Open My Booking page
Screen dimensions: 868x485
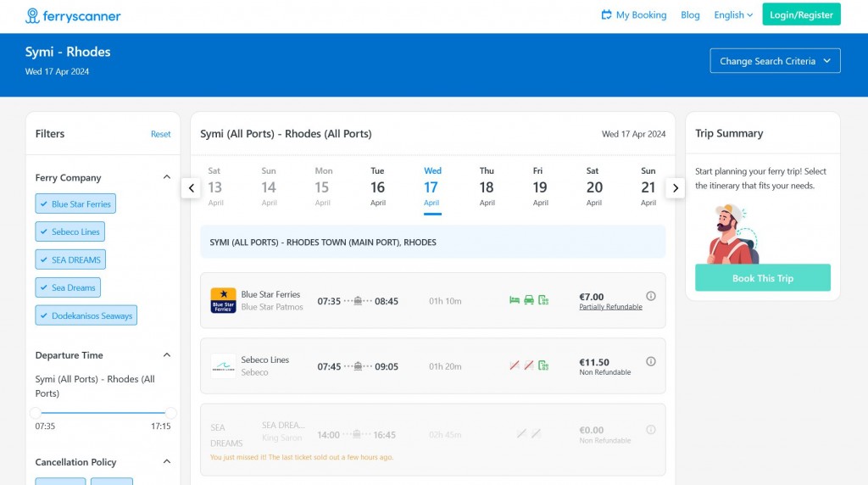click(633, 15)
